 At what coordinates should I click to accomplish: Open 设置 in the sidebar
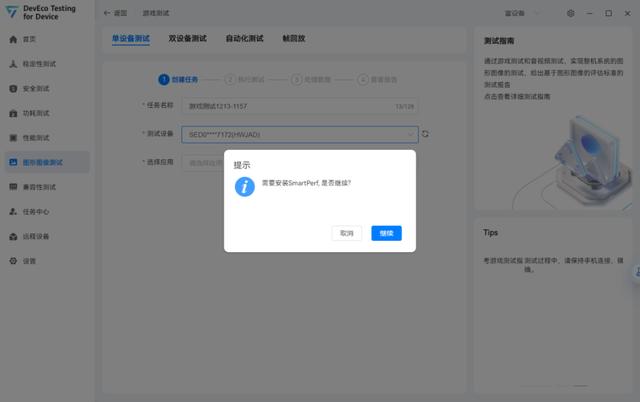pos(47,261)
